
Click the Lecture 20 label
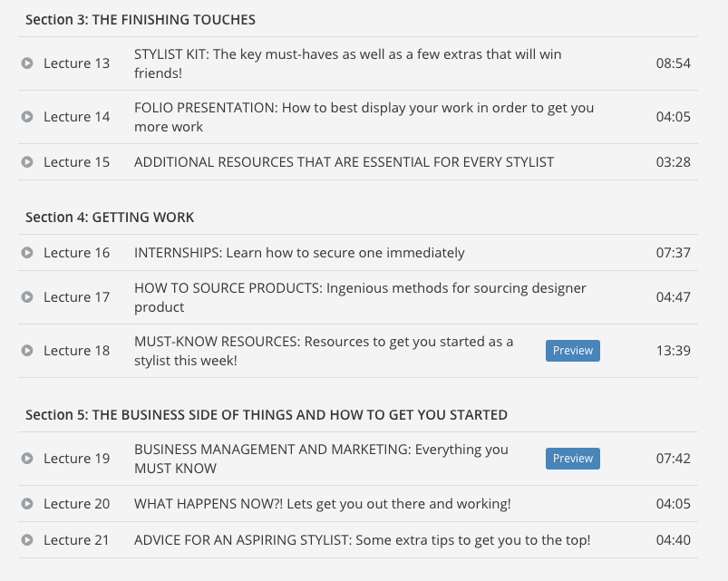point(76,503)
